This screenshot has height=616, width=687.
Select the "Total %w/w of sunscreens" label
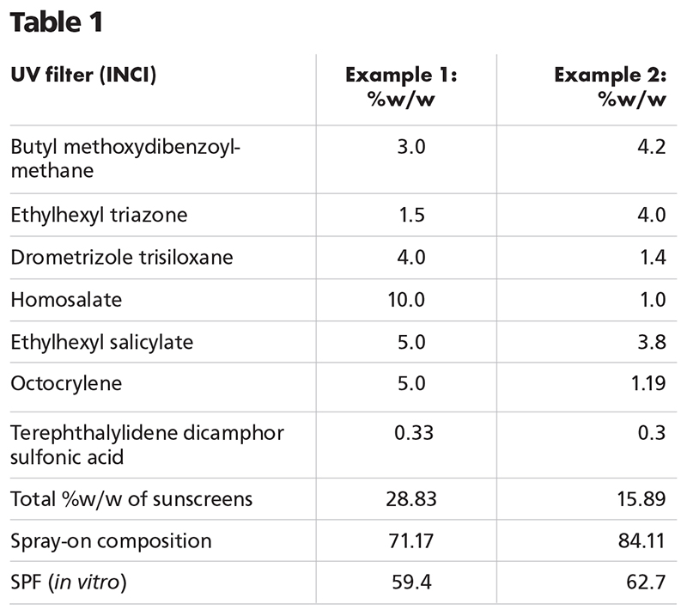pos(131,499)
